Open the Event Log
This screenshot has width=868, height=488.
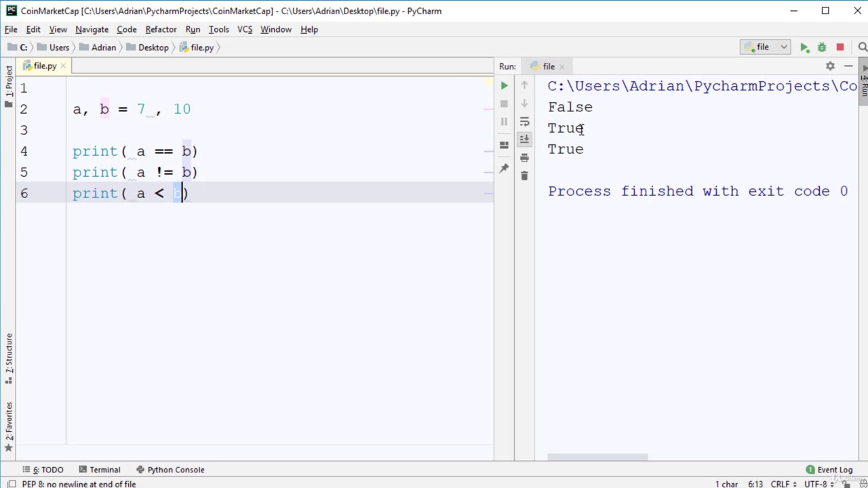pyautogui.click(x=829, y=470)
